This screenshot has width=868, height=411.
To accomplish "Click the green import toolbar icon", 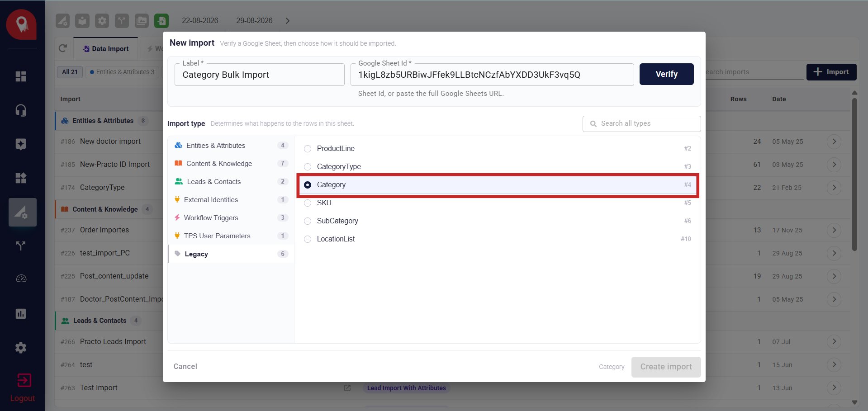I will pyautogui.click(x=161, y=21).
